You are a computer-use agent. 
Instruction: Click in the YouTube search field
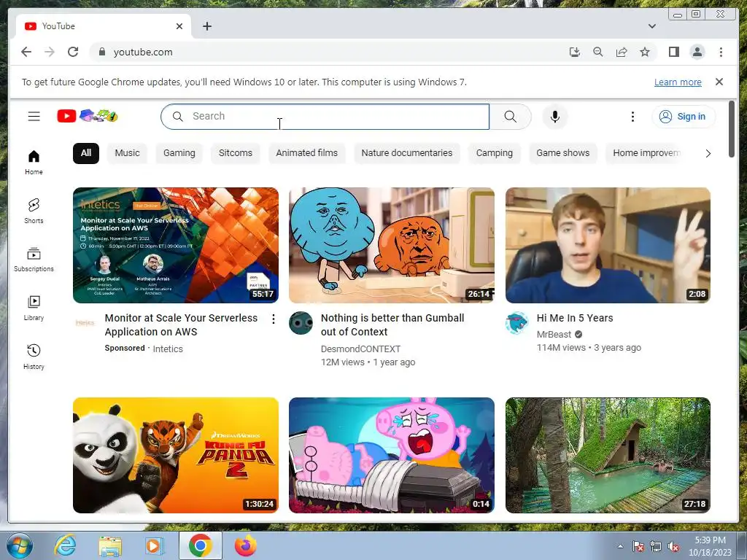pos(325,117)
